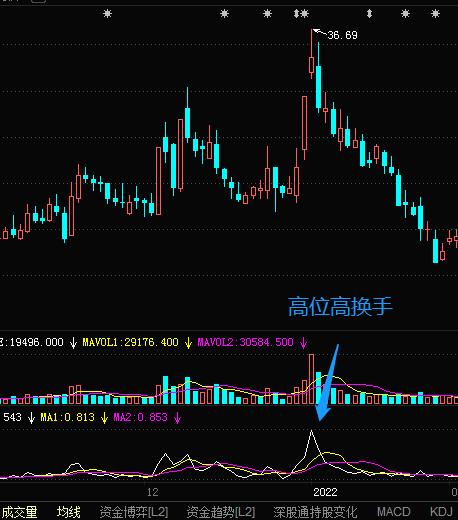
Task: Select the KDJ indicator tab
Action: (x=441, y=512)
